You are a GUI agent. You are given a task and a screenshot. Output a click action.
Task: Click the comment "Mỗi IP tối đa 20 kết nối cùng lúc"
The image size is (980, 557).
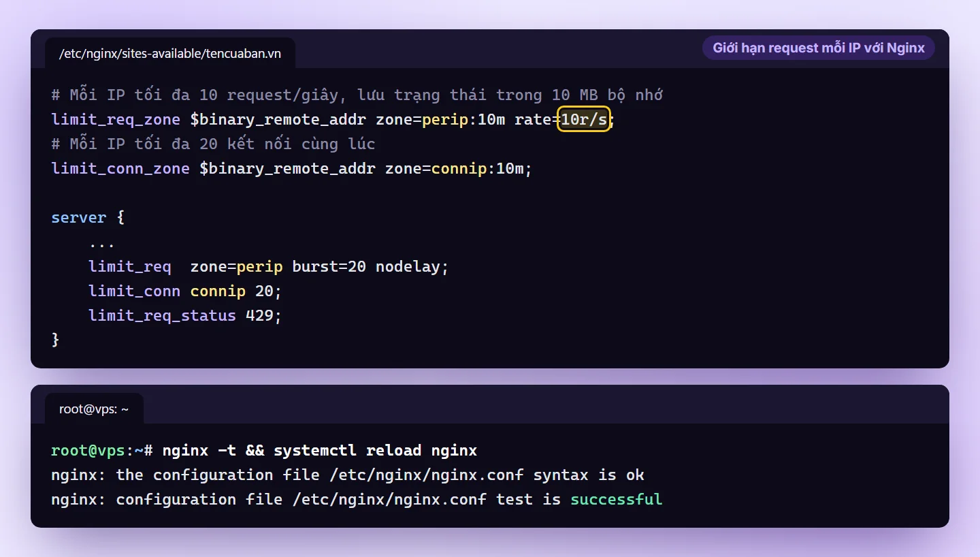tap(214, 144)
